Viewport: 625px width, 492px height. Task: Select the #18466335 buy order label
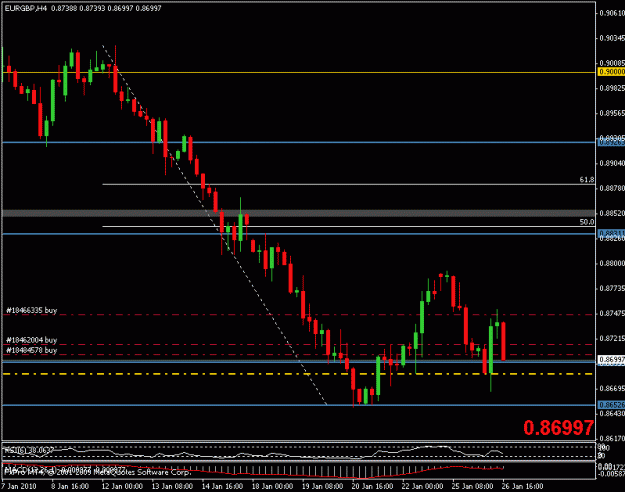click(x=31, y=310)
